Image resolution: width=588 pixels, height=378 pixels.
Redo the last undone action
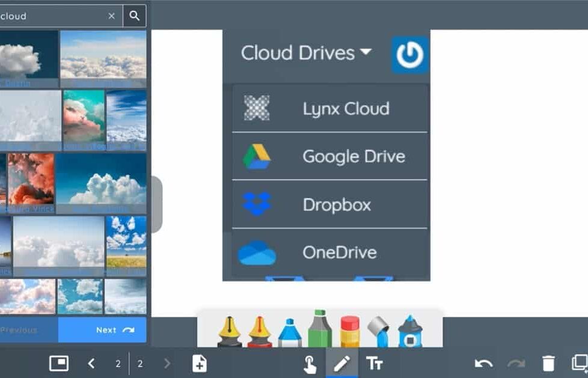pos(516,364)
